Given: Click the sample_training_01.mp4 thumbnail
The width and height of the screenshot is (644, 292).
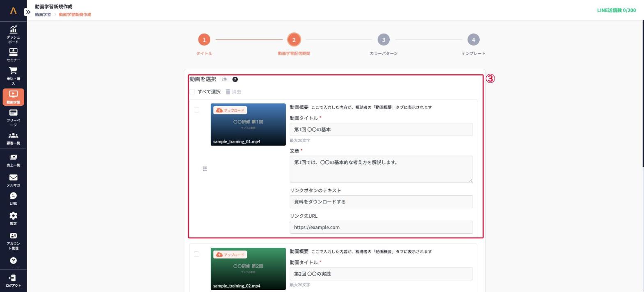Looking at the screenshot, I should [x=248, y=125].
